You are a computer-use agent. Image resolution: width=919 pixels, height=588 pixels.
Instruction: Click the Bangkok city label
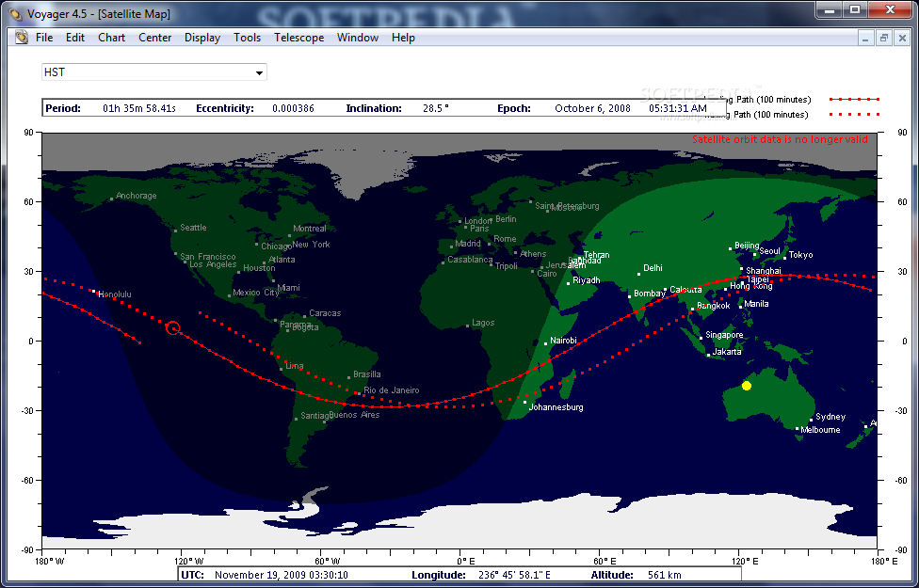point(714,306)
